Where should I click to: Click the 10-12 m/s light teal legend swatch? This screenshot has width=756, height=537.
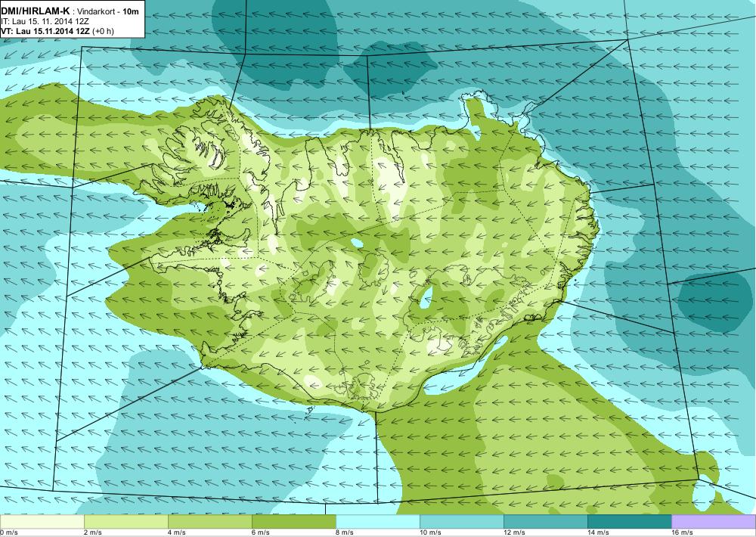click(461, 522)
